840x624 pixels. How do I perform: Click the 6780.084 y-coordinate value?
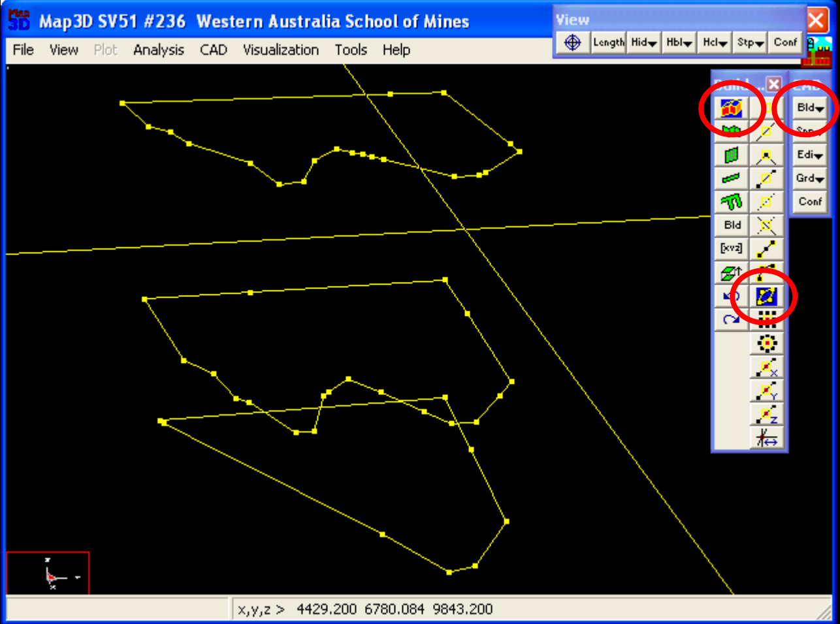(395, 610)
